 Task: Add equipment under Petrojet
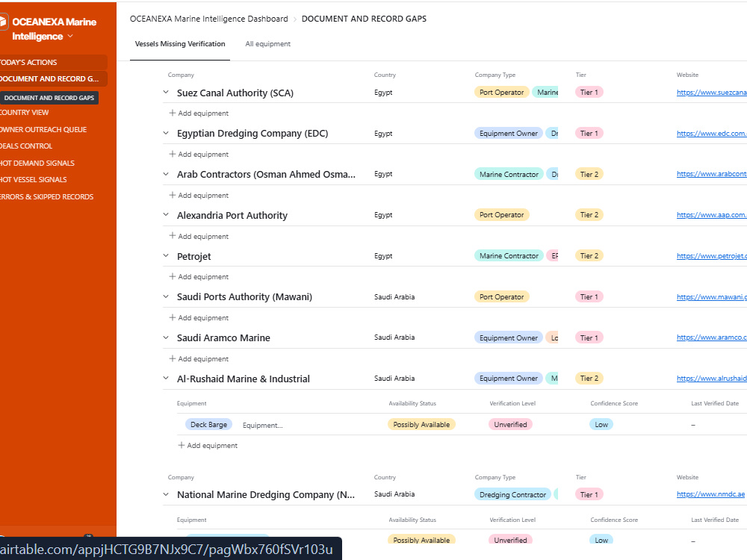click(x=199, y=277)
